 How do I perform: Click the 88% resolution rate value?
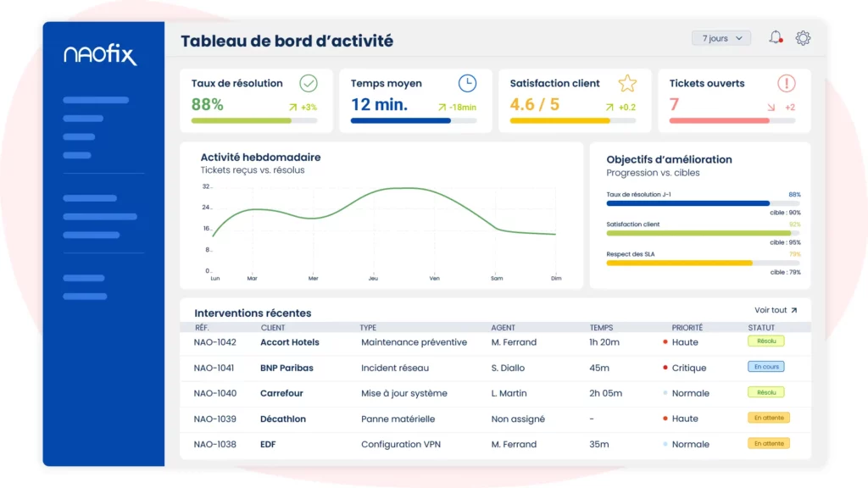coord(208,104)
